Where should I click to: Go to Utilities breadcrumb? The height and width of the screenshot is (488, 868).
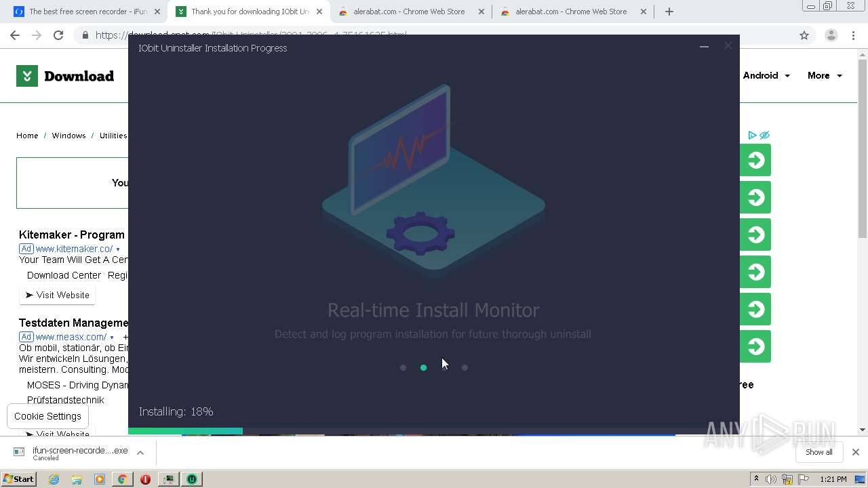pos(113,136)
